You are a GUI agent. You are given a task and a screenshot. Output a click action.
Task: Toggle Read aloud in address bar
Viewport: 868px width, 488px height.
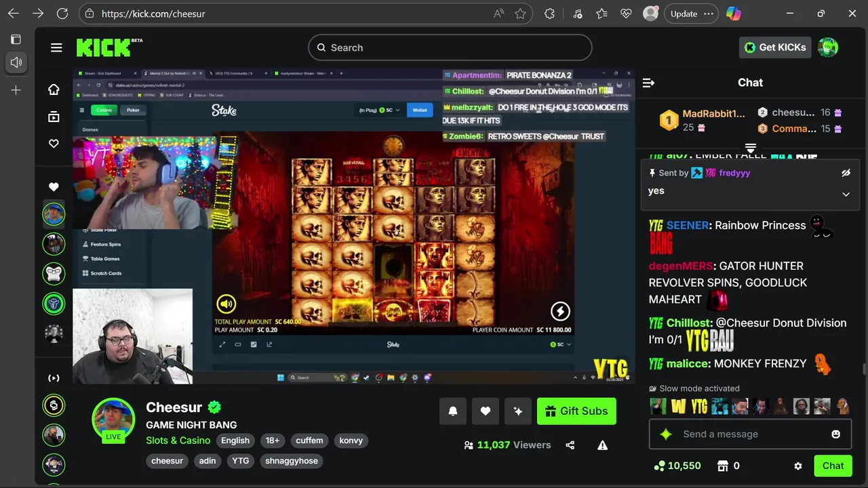click(499, 14)
